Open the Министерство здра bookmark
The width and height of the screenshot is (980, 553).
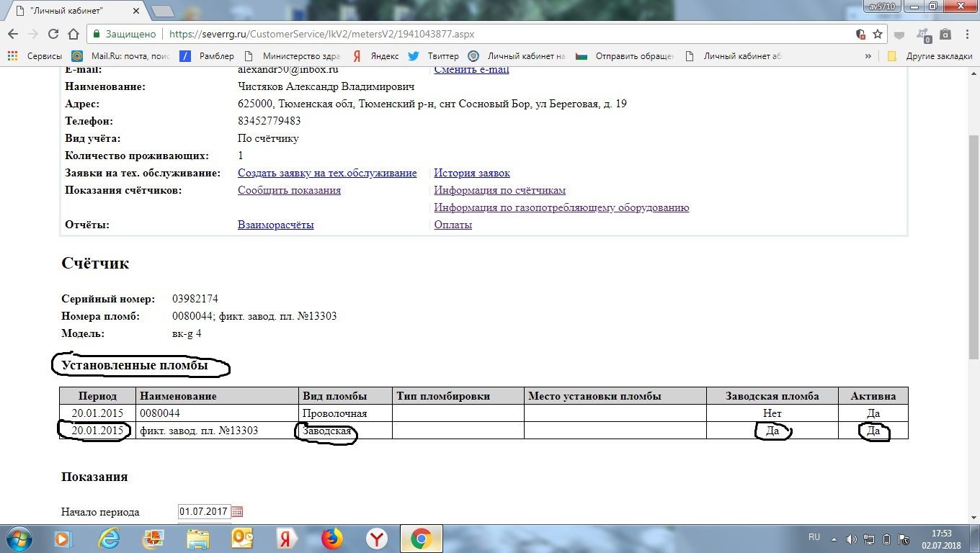click(294, 55)
